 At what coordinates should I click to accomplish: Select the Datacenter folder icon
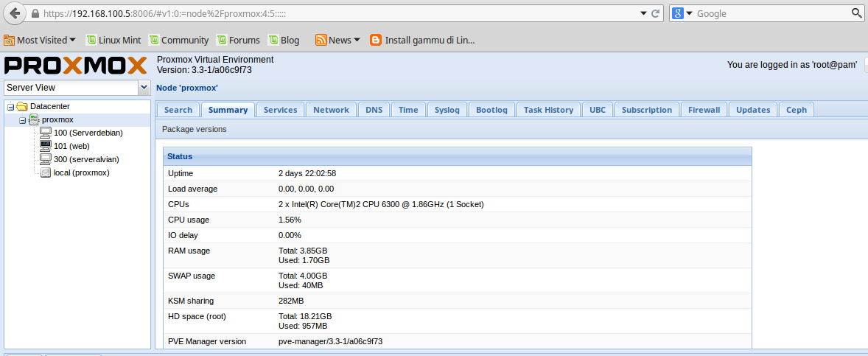click(x=22, y=106)
